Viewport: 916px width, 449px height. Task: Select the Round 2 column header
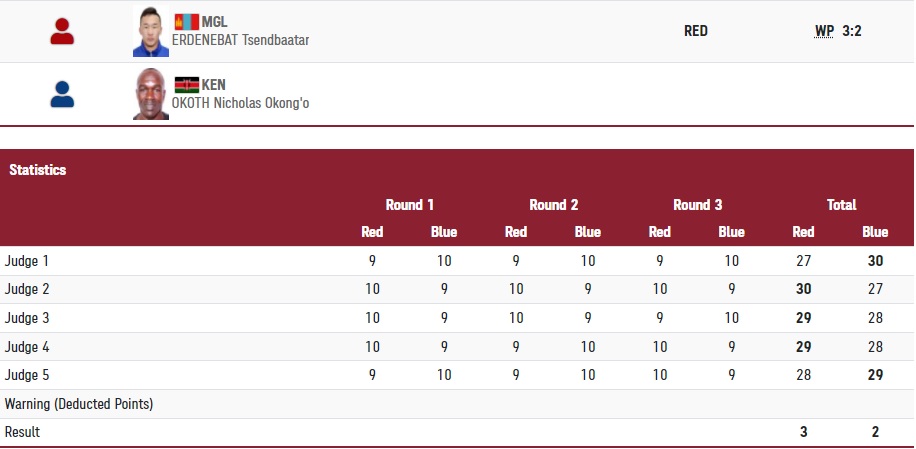tap(554, 205)
